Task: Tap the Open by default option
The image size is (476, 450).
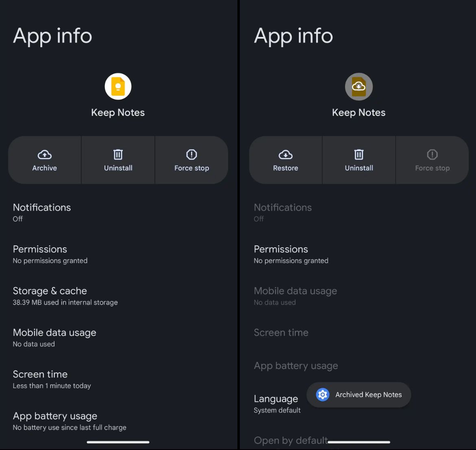Action: [x=291, y=441]
